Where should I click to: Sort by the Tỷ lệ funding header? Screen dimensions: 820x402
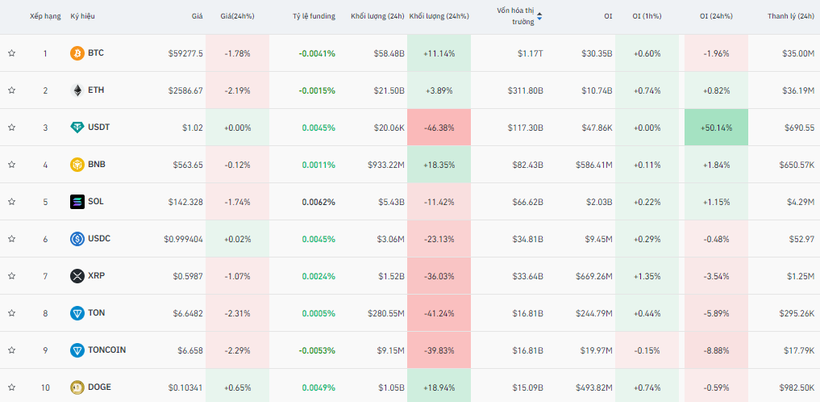click(x=313, y=16)
